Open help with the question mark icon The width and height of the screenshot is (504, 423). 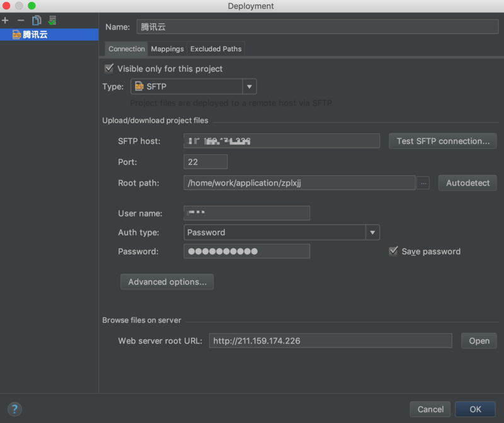[x=14, y=409]
